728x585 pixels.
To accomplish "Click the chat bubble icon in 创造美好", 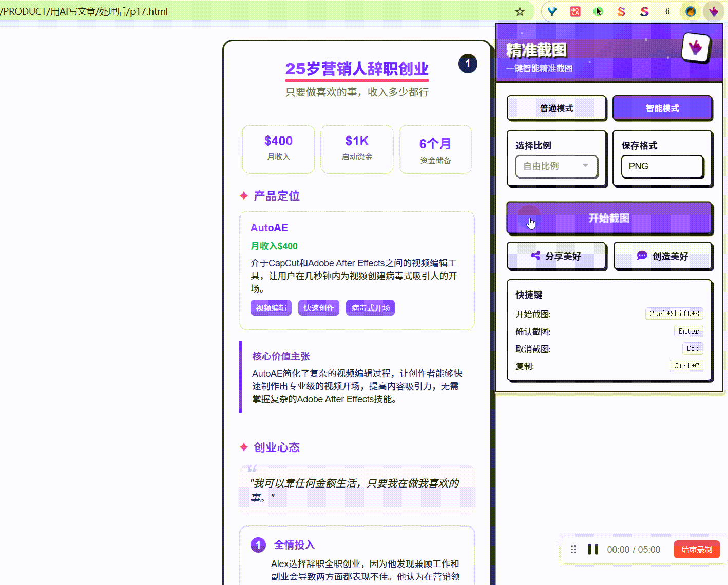I will [x=642, y=256].
